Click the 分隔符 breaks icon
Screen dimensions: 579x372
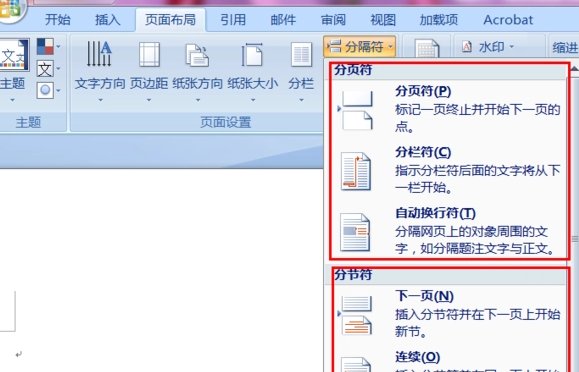(x=334, y=47)
